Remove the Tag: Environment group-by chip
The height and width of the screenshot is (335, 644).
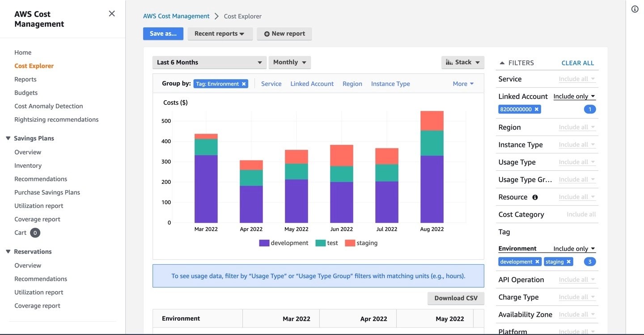[244, 84]
